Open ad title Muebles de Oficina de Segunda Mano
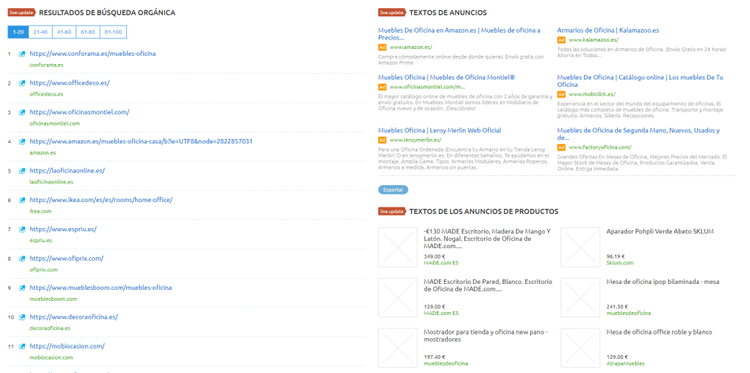The width and height of the screenshot is (750, 373). pos(639,134)
